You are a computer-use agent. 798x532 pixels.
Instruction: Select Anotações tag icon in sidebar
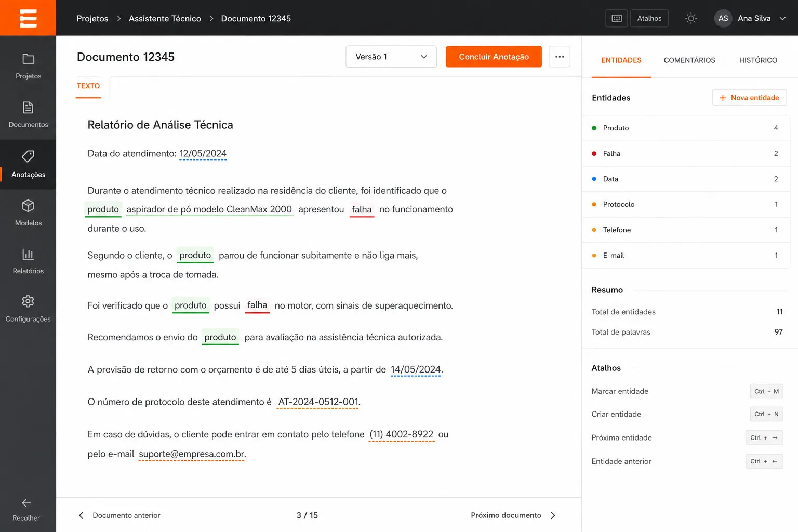pyautogui.click(x=28, y=156)
